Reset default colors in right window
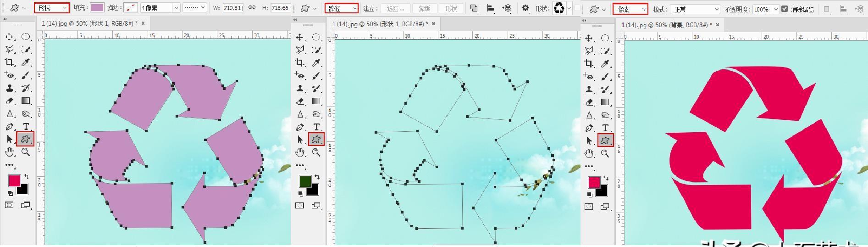Screen dimensions: 868x247 click(590, 195)
